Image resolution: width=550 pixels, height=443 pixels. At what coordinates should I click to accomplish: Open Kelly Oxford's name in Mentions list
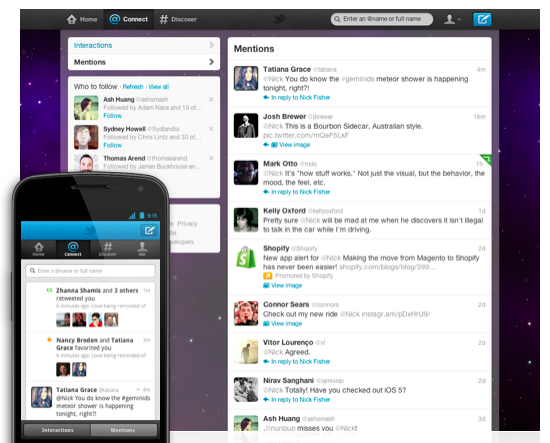click(x=284, y=211)
